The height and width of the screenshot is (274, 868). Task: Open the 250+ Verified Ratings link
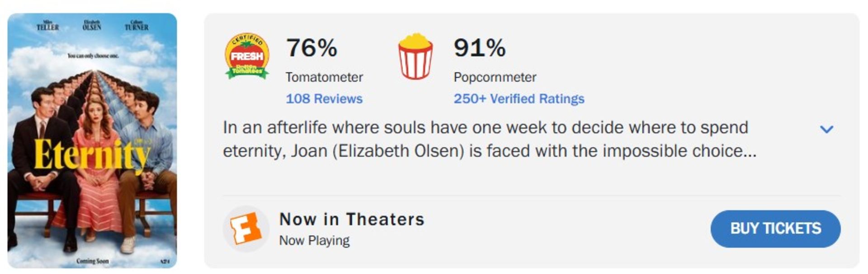pos(519,99)
